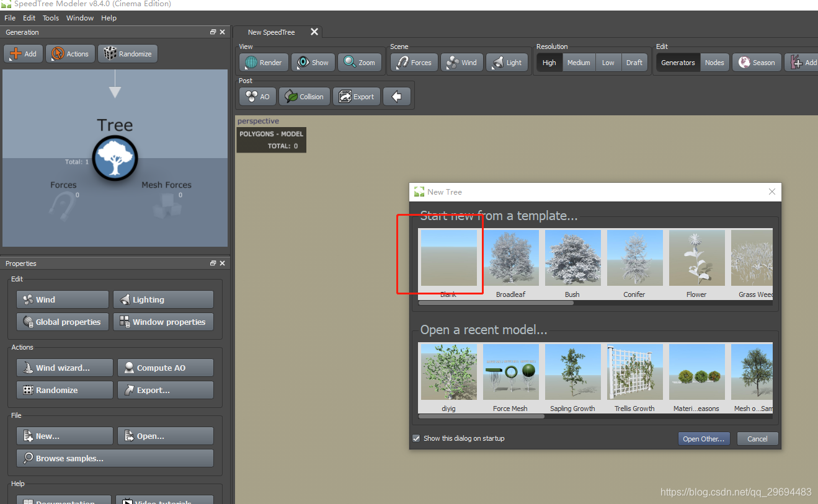Click Compute AO in Actions
The height and width of the screenshot is (504, 818).
click(x=166, y=368)
